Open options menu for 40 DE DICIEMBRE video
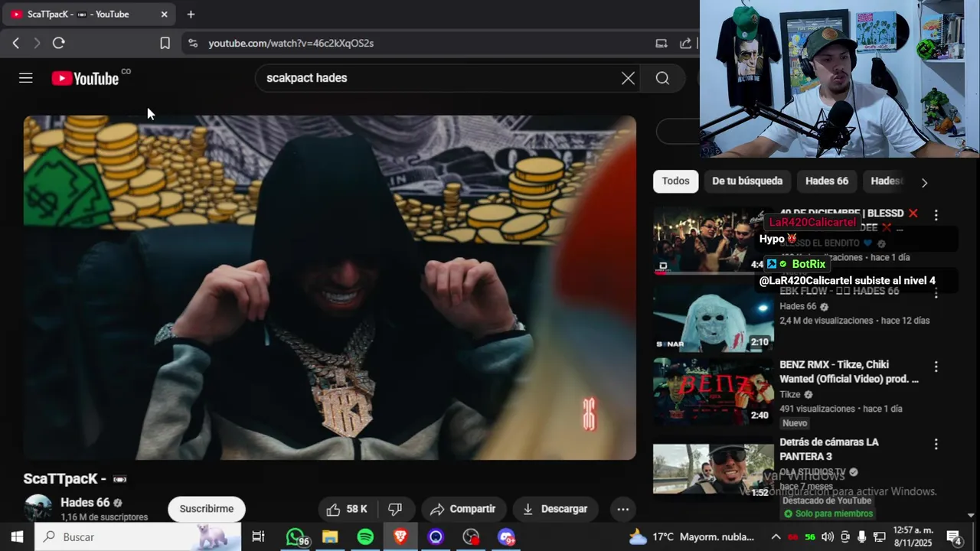 point(936,215)
